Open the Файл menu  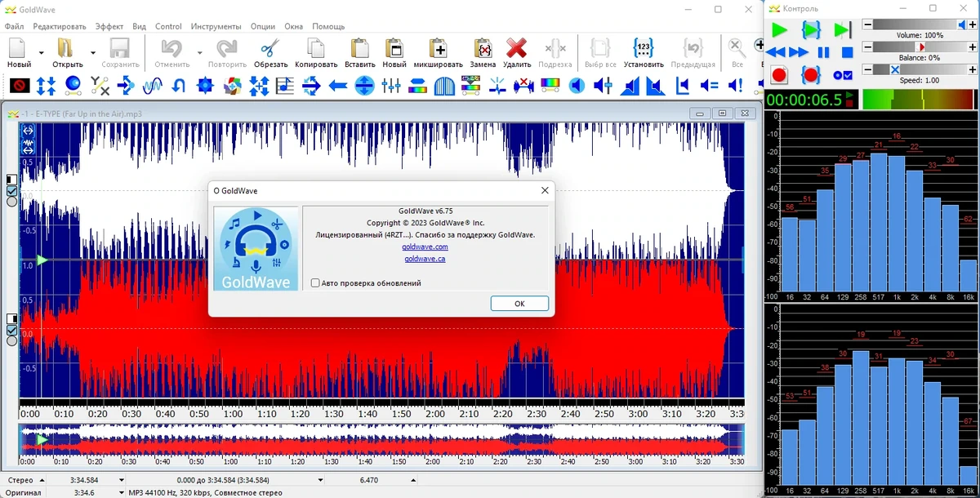pos(14,26)
